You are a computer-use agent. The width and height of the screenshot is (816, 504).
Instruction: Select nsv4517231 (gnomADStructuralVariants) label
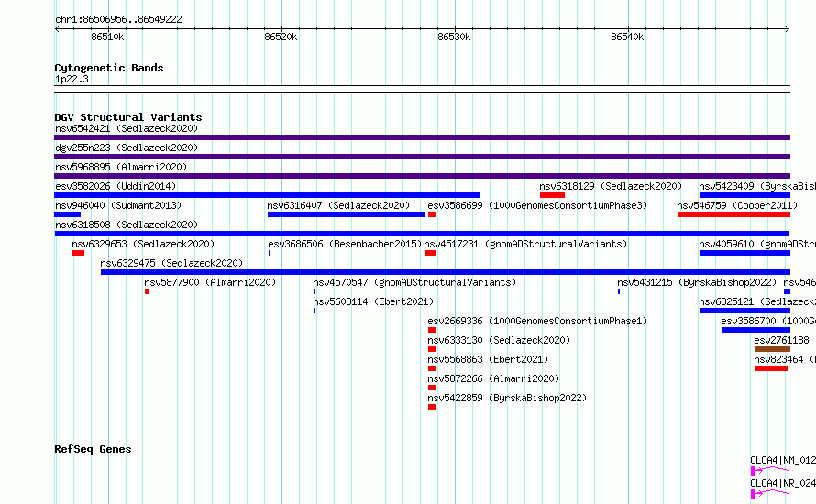coord(525,244)
